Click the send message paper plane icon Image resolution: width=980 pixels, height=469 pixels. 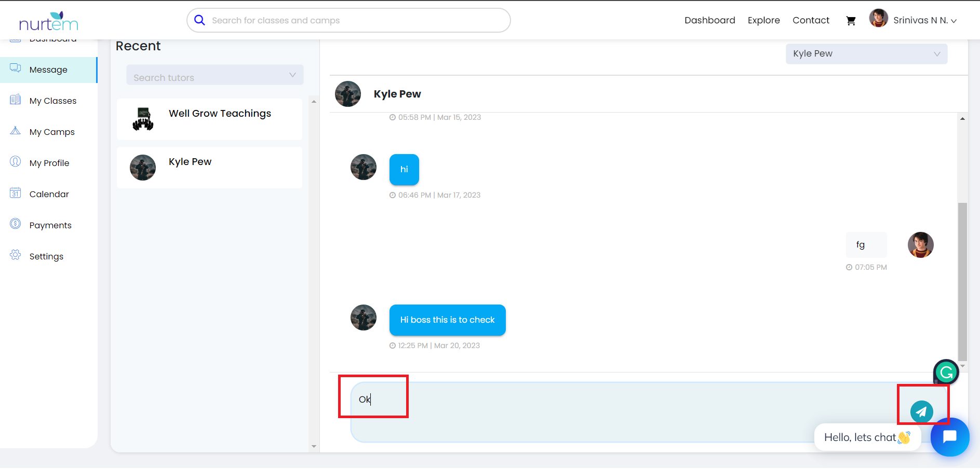pyautogui.click(x=921, y=412)
